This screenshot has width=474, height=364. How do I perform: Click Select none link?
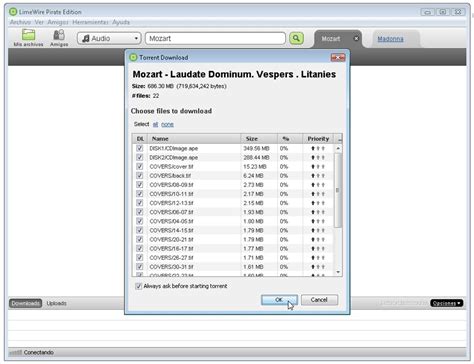click(167, 124)
